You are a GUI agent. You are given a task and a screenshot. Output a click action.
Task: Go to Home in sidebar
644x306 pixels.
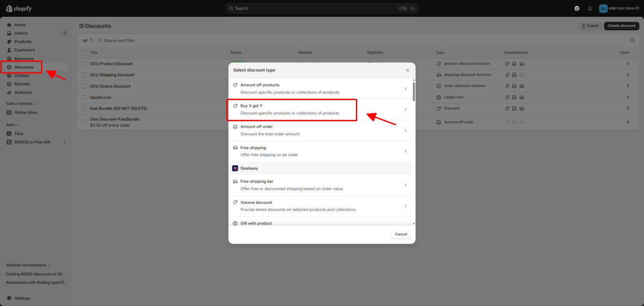coord(20,25)
